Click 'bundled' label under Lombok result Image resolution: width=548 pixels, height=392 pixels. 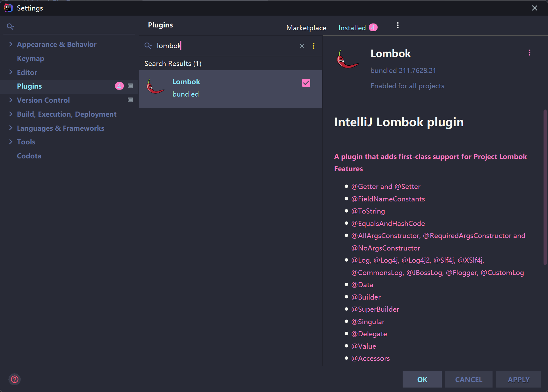click(186, 94)
